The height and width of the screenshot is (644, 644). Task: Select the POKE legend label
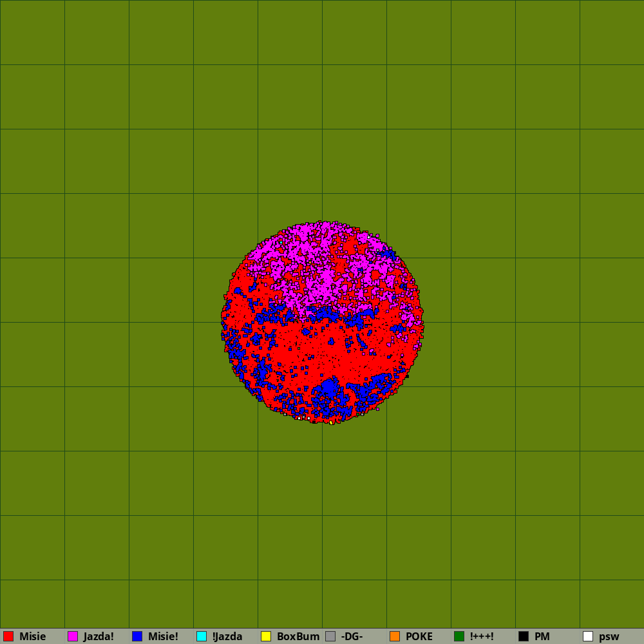419,636
